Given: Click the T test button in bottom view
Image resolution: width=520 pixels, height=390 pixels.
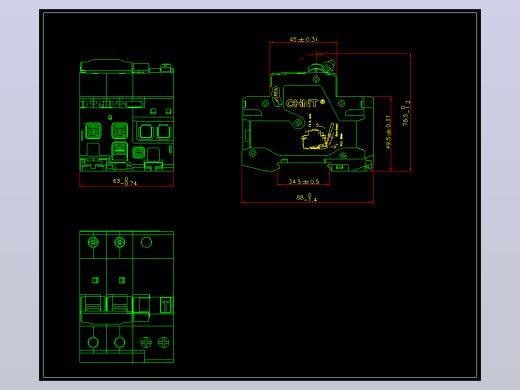Looking at the screenshot, I should [166, 305].
